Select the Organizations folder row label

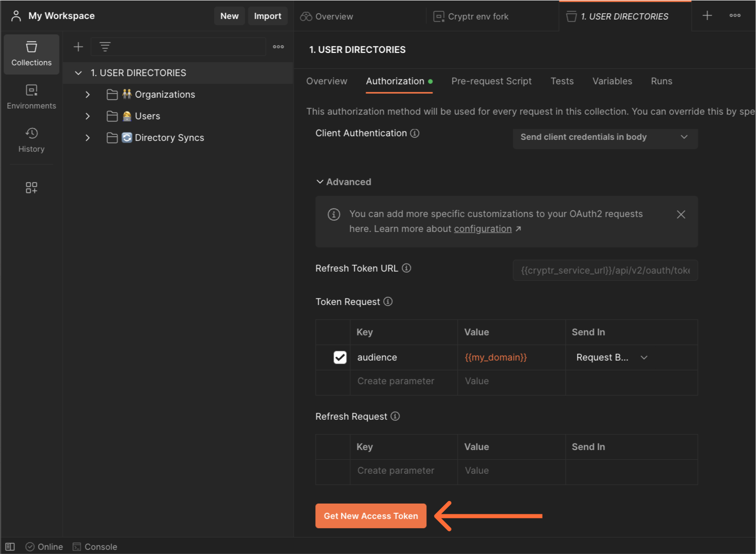(x=165, y=95)
